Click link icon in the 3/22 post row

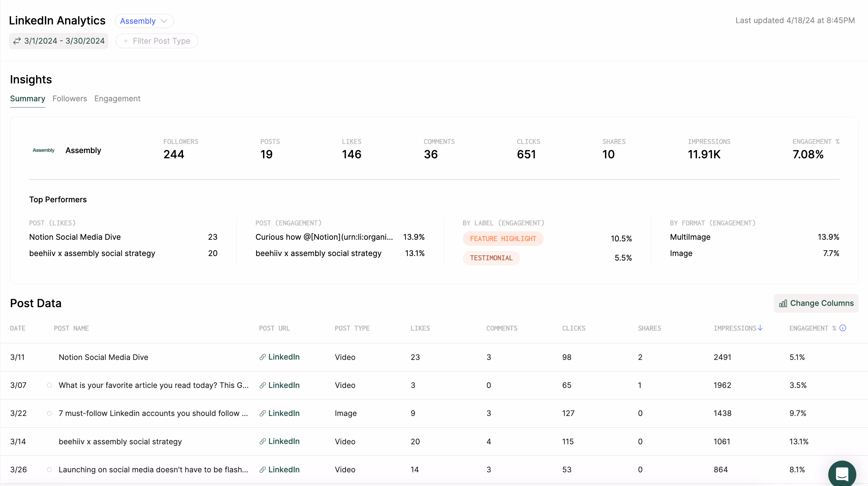262,414
